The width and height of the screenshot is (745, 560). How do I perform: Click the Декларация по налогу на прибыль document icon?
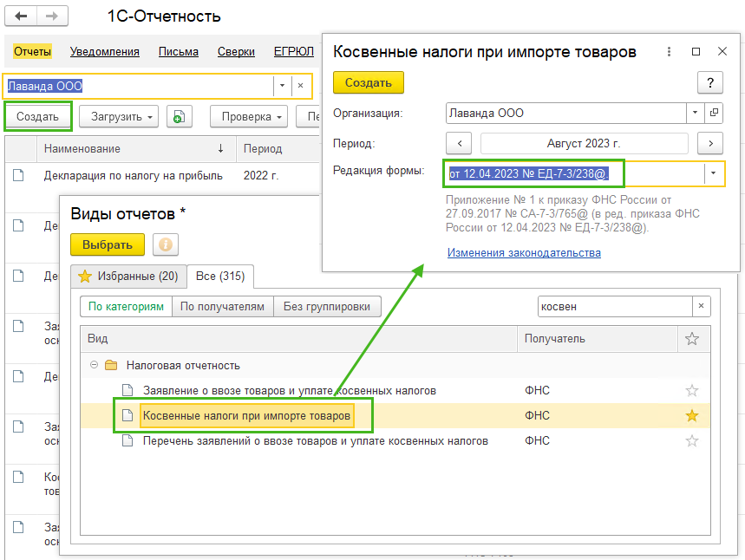click(18, 175)
